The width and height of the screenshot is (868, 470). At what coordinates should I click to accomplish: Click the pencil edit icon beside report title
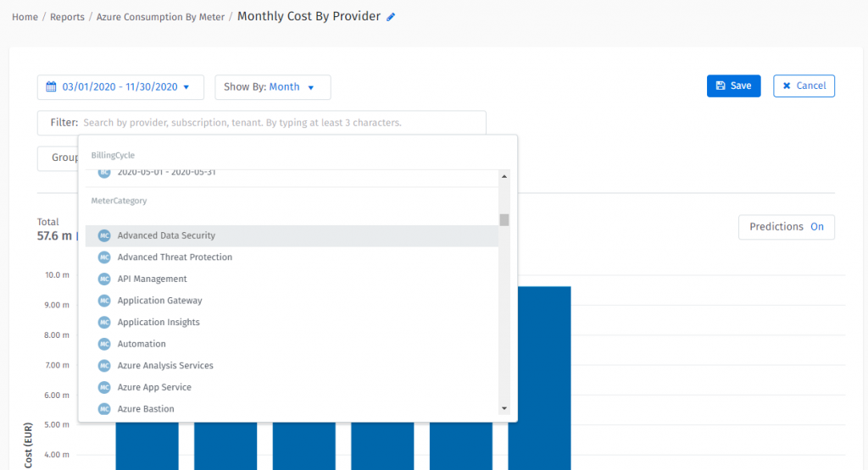tap(391, 17)
